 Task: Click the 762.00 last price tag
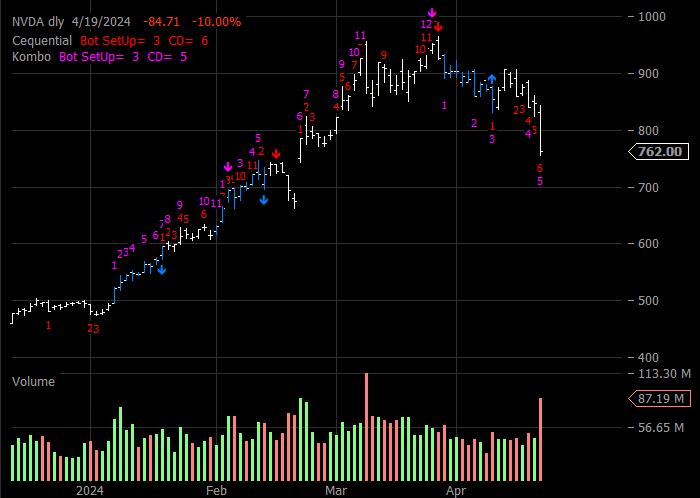click(659, 152)
